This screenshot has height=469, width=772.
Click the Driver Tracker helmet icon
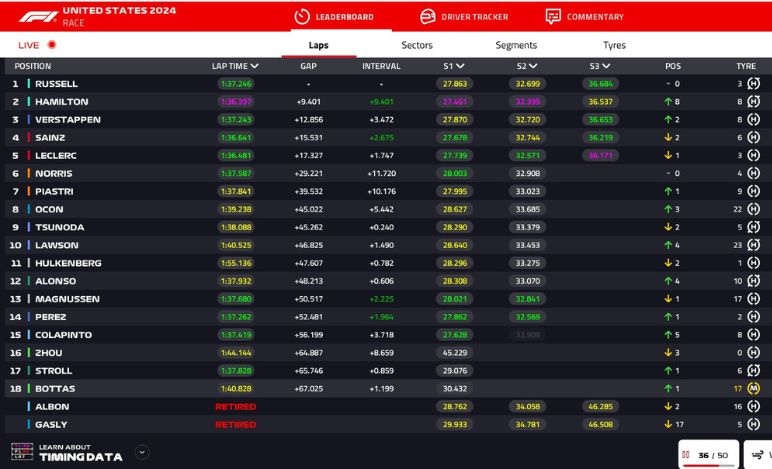coord(428,17)
